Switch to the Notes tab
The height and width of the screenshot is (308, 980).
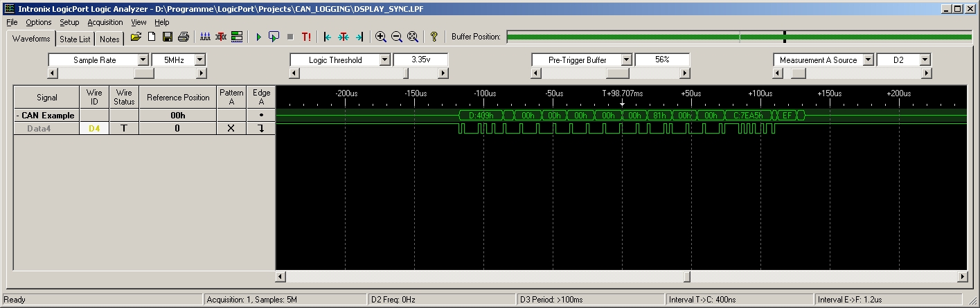coord(109,39)
